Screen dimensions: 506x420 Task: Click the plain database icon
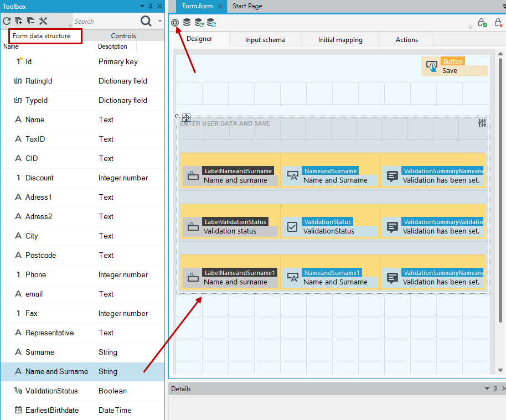187,22
